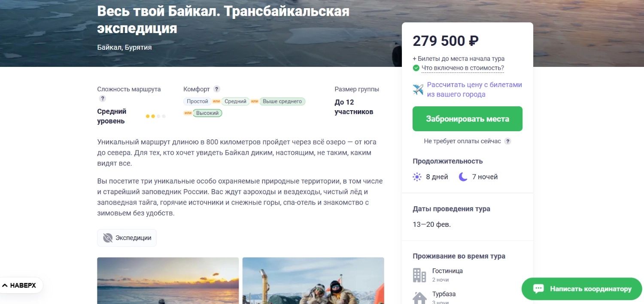Select the Средний comfort level tag

click(236, 102)
